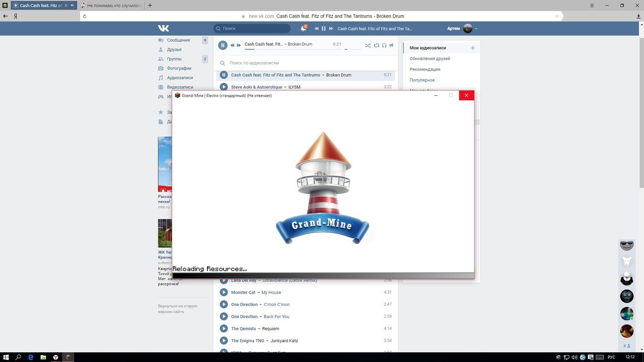Open the ЖК apartment advertisement image
The image size is (644, 362).
[x=165, y=233]
